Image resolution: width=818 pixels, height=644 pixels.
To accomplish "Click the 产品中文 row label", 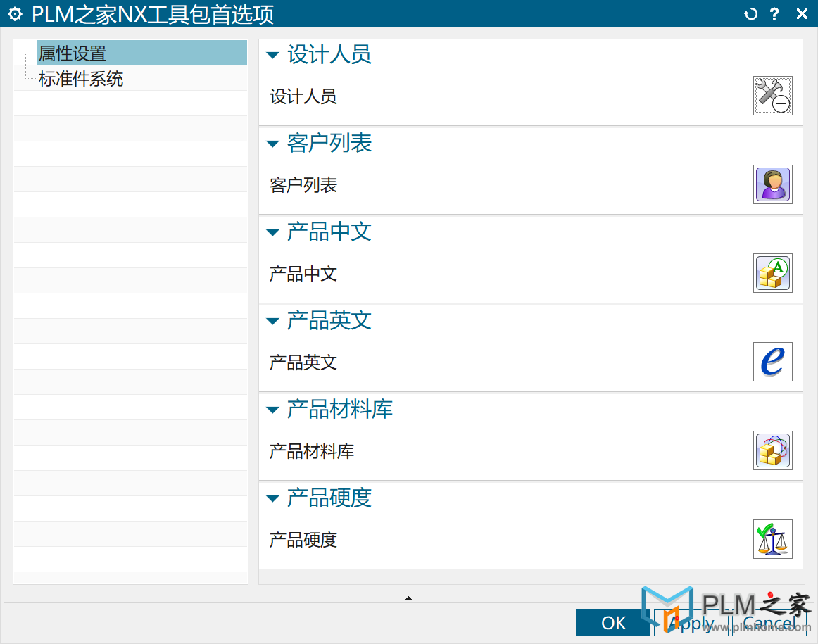I will click(303, 274).
